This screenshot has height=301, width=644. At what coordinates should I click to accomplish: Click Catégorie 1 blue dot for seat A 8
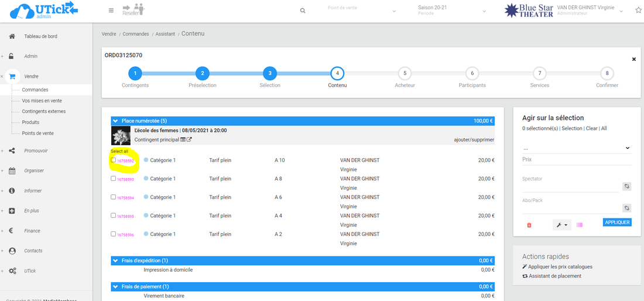click(146, 179)
